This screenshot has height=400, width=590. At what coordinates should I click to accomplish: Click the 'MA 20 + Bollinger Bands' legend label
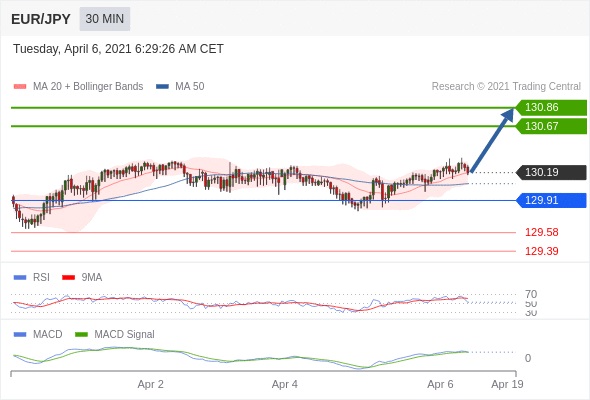(x=88, y=87)
